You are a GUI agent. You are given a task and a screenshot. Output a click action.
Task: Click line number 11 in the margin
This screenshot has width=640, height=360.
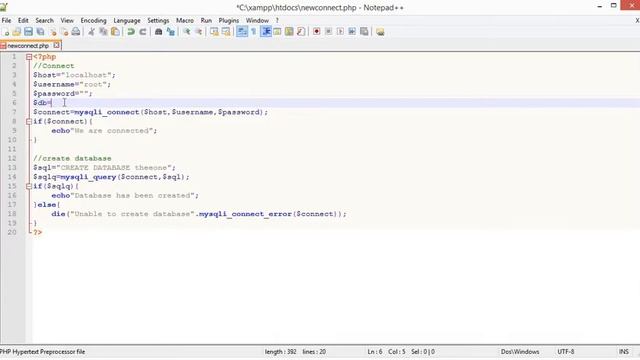click(x=12, y=149)
